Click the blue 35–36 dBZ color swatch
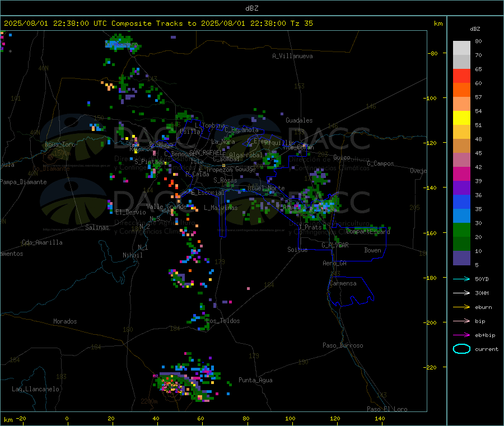 click(461, 202)
